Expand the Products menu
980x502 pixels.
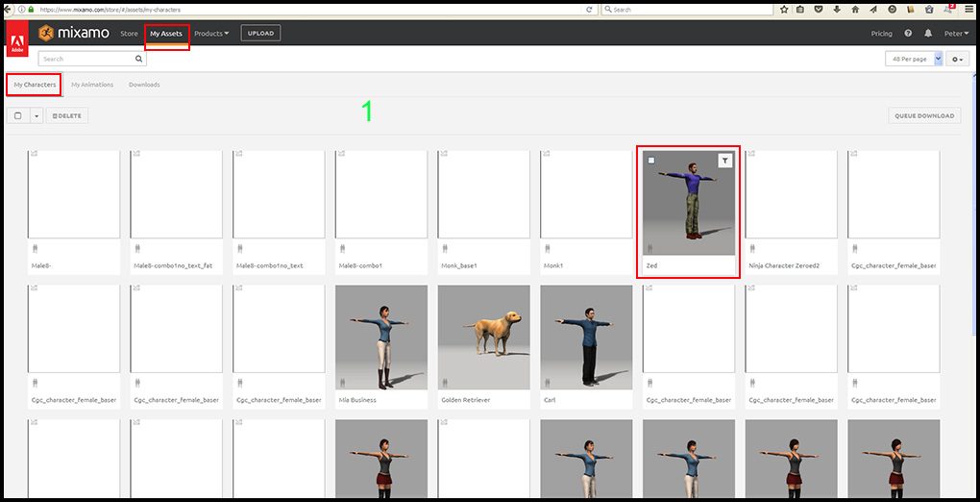coord(211,33)
